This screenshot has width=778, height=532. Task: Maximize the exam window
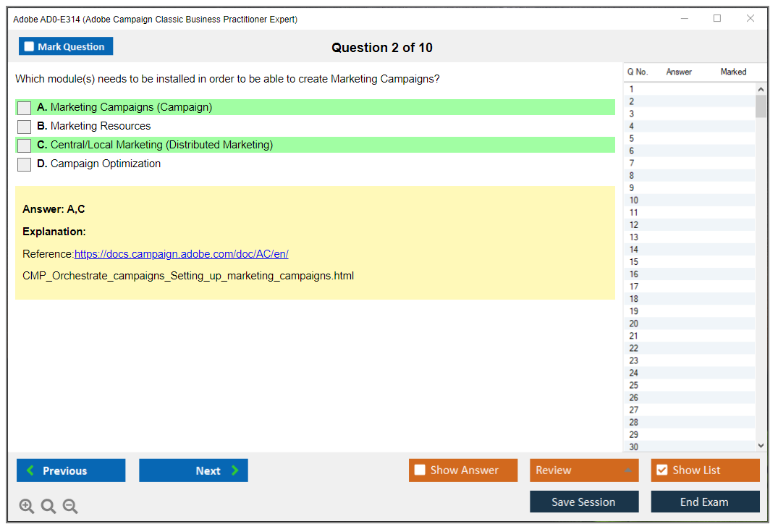[717, 19]
